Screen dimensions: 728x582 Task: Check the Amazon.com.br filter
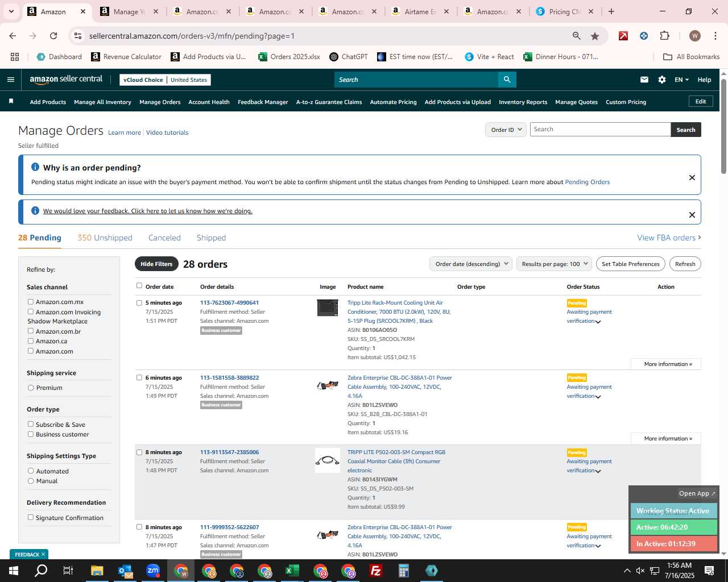(x=31, y=331)
